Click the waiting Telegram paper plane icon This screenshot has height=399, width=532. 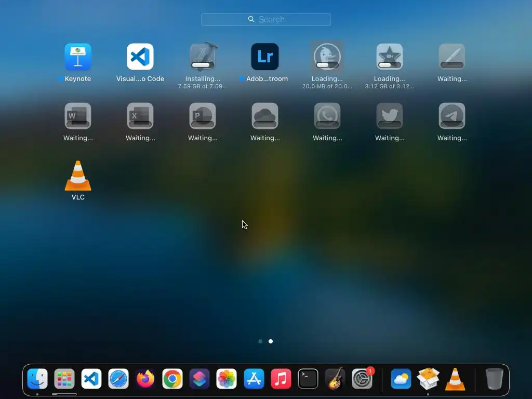pyautogui.click(x=452, y=116)
